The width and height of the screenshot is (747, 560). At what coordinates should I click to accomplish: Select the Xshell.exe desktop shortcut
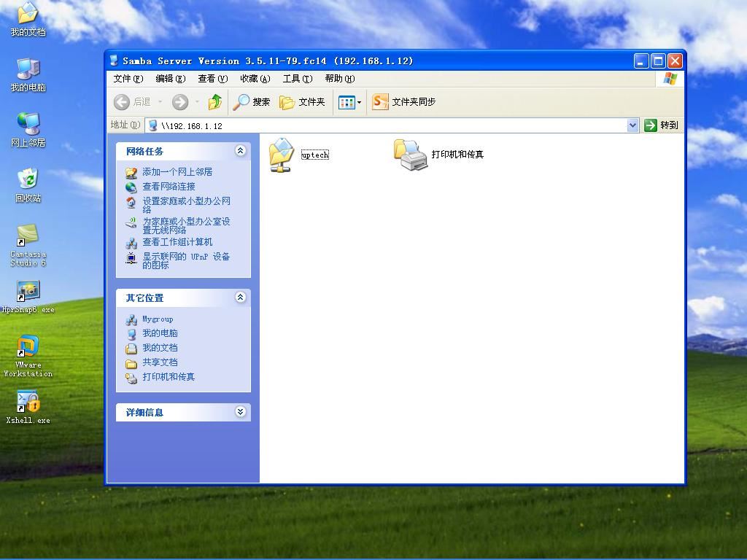coord(28,407)
